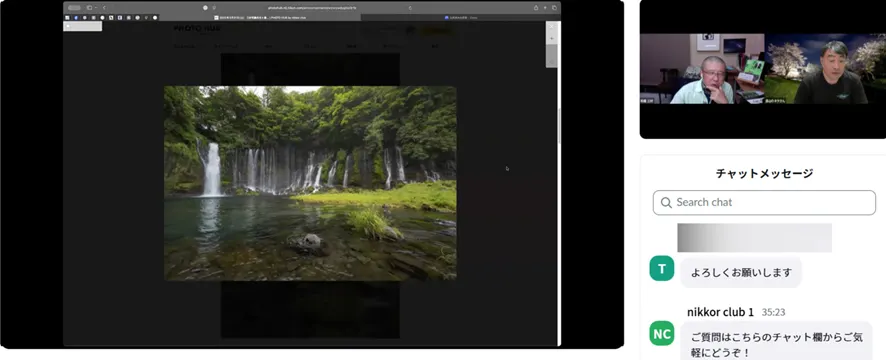Select the right speaker's cherry-blossom webcam video
Screen dimensions: 886x360
825,68
